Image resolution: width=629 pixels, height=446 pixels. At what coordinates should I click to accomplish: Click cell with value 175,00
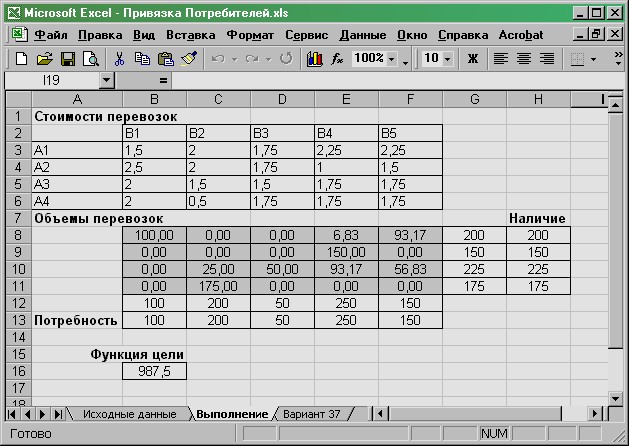[x=218, y=286]
